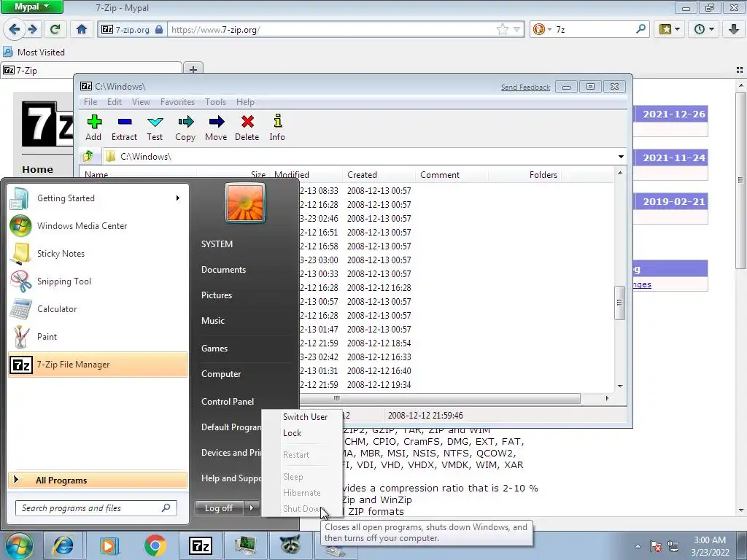Reload the page in Mypal

(x=55, y=29)
